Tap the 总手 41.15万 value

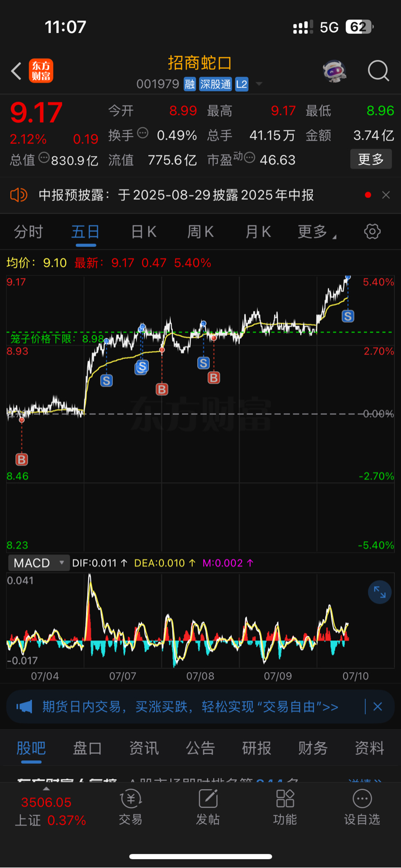coord(272,135)
